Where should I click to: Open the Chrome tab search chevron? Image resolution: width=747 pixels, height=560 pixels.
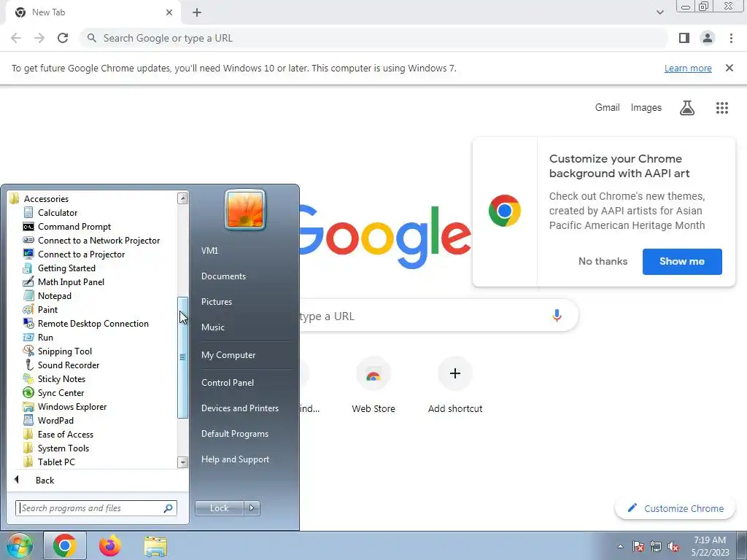[659, 12]
